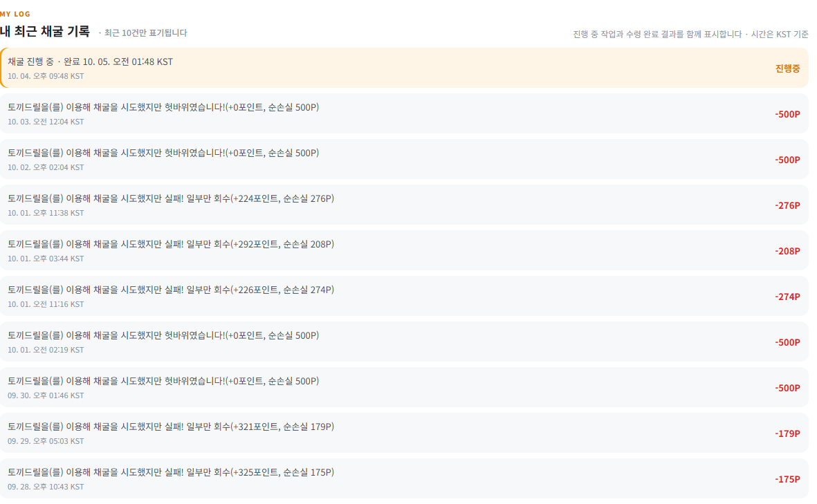817x504 pixels.
Task: Click -500P in the 09. 30. entry
Action: pos(787,388)
